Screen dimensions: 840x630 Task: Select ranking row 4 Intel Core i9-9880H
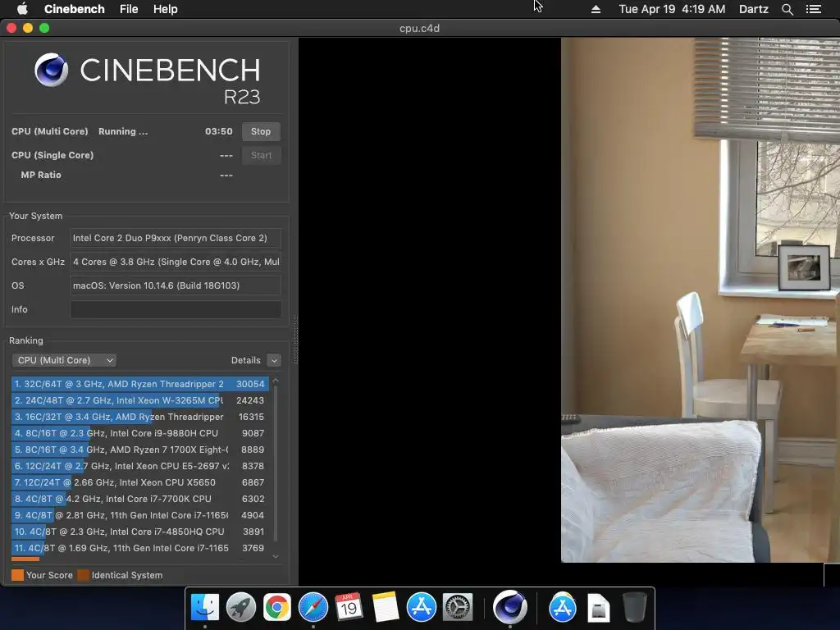coord(139,433)
